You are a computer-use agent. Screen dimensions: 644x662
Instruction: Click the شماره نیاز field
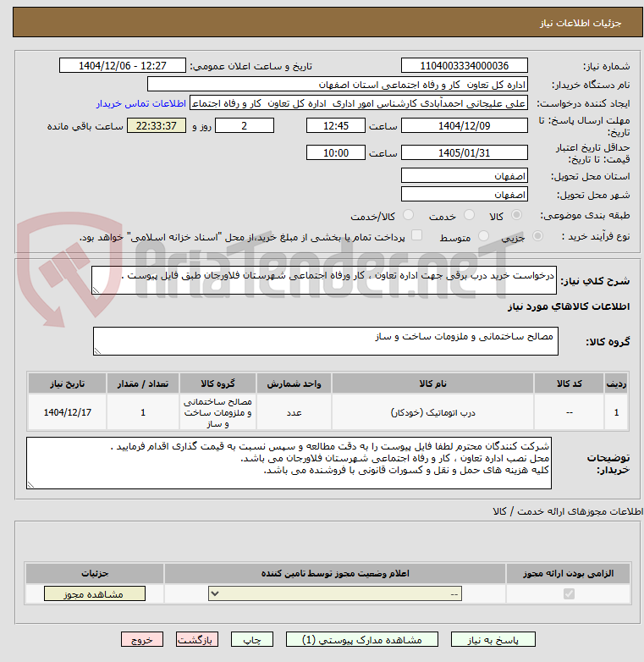click(x=465, y=65)
